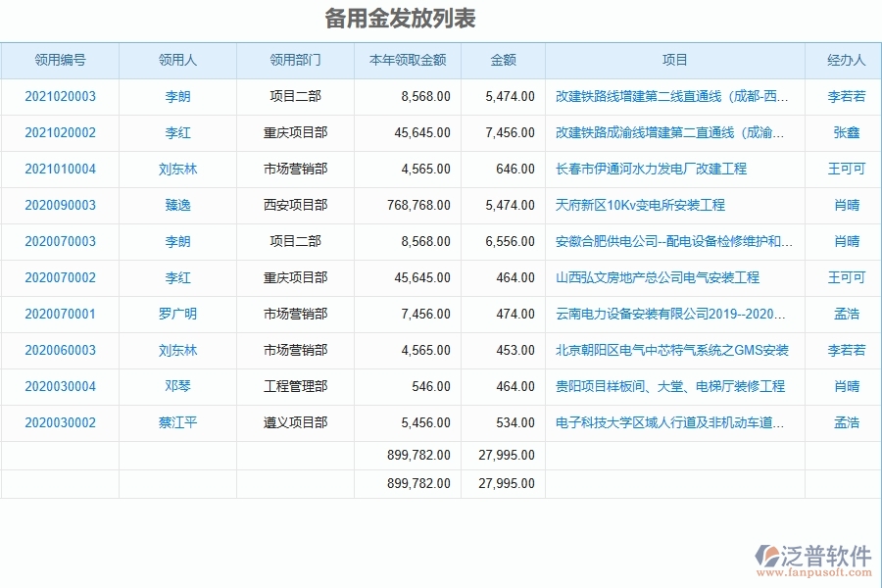Open 北京朝阳区电气中芯特气系统 project

pyautogui.click(x=667, y=350)
